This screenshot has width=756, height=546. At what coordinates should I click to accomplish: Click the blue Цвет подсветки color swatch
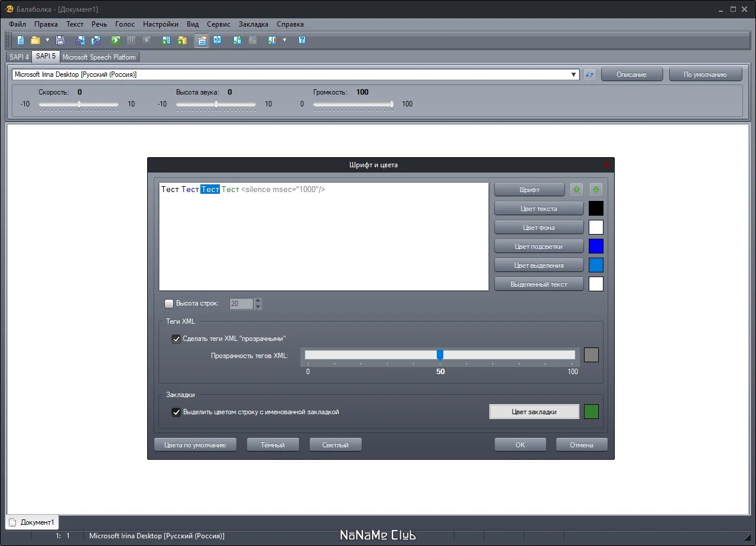tap(596, 246)
